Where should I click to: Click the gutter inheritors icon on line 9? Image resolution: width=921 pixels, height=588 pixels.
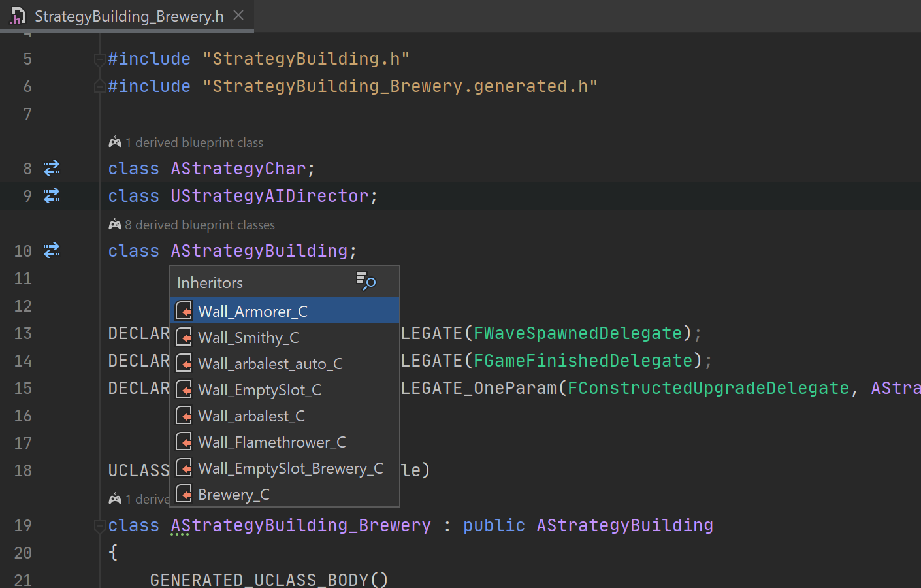coord(52,196)
